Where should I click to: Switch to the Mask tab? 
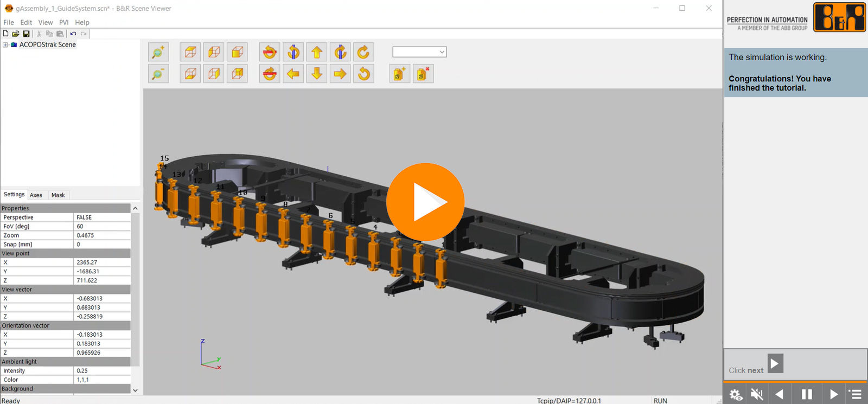[x=58, y=195]
